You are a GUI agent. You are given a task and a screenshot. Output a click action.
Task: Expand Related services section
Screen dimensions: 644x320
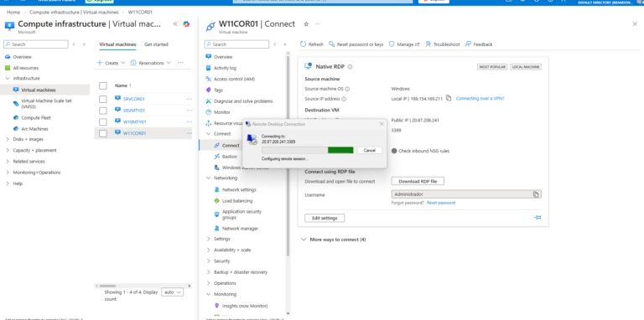click(8, 162)
